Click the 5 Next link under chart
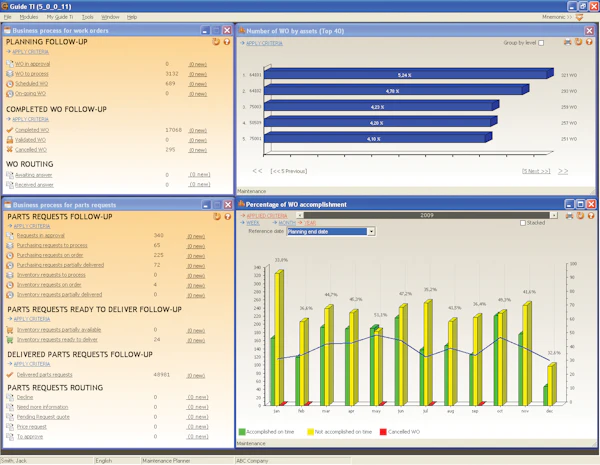 point(536,171)
